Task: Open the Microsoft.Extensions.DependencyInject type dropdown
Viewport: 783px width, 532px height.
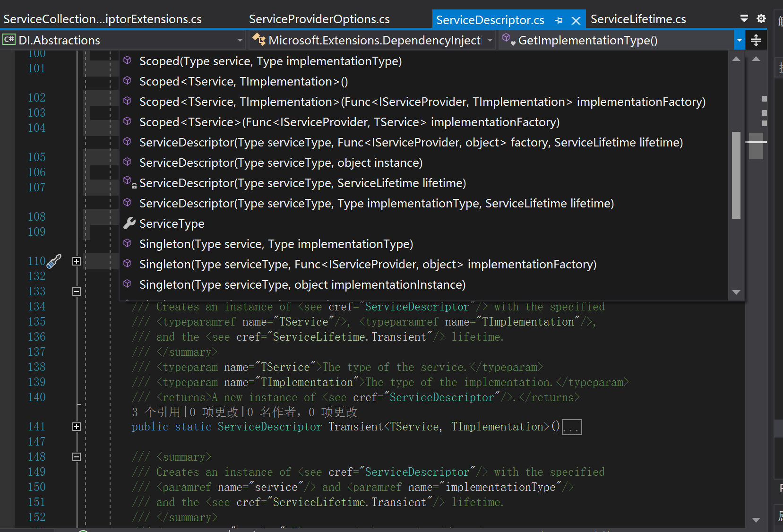Action: pyautogui.click(x=490, y=40)
